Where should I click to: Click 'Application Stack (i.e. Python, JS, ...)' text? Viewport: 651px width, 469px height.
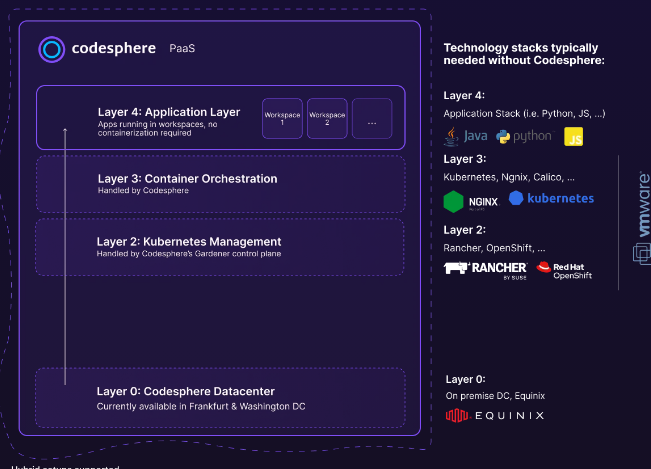click(x=524, y=114)
